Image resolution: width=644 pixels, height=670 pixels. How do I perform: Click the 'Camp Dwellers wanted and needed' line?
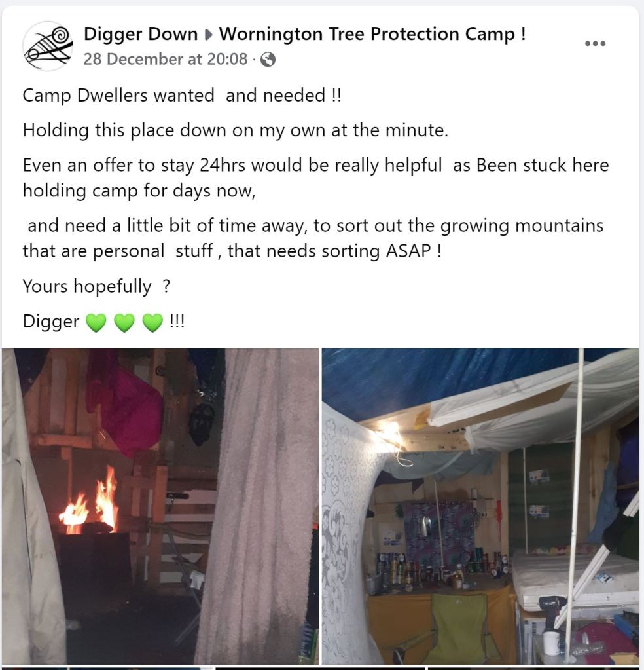coord(182,95)
